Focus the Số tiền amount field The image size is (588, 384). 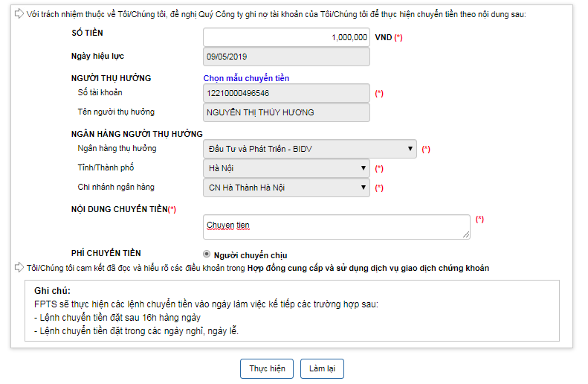point(286,37)
